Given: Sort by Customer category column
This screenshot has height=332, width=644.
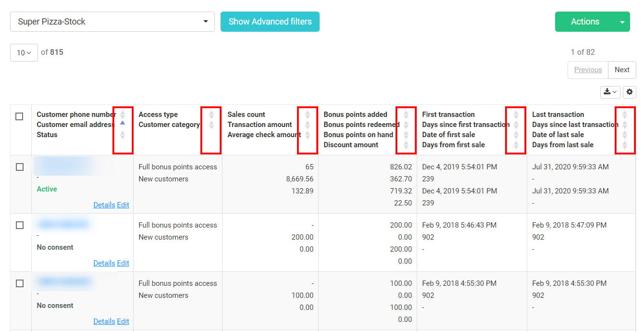Looking at the screenshot, I should pyautogui.click(x=211, y=125).
